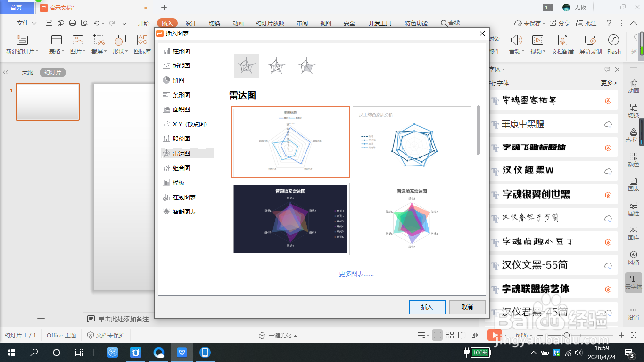This screenshot has width=644, height=362.
Task: Pick the white 普通填充雷达图 thumbnail
Action: click(412, 219)
